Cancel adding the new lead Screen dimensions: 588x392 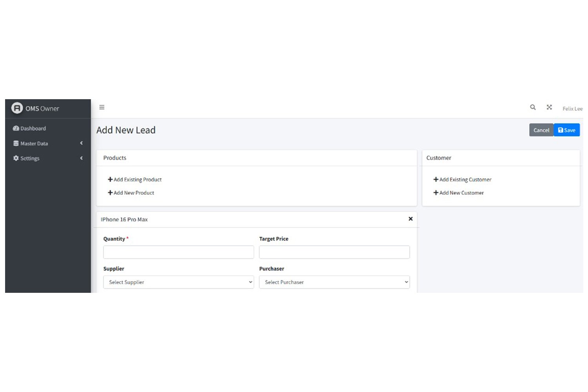click(541, 130)
